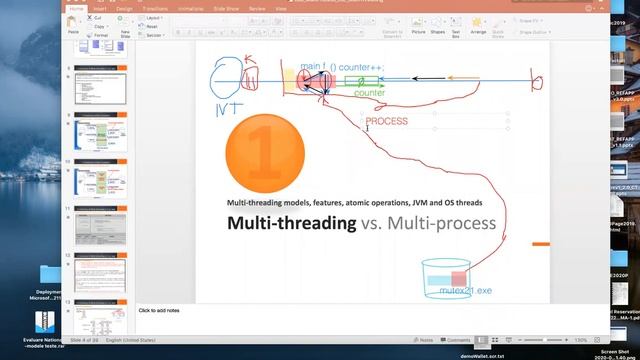Click English (United States) language indicator
This screenshot has height=360, width=640.
pos(130,340)
